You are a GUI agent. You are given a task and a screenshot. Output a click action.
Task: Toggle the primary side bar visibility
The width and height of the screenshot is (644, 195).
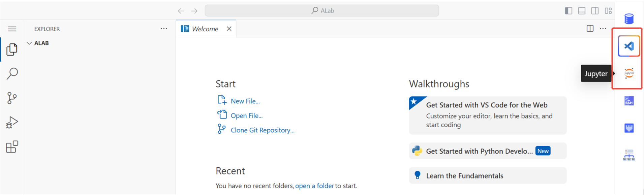(x=569, y=11)
